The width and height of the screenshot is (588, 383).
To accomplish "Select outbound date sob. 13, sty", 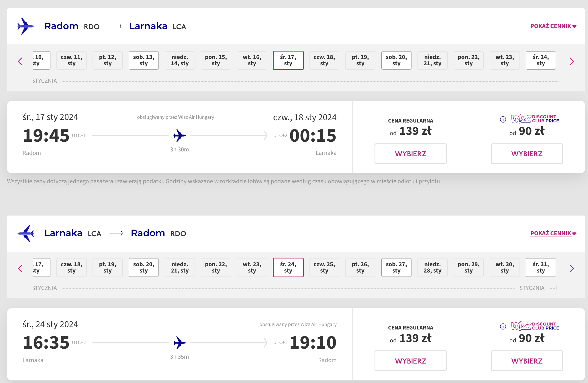I will (144, 60).
